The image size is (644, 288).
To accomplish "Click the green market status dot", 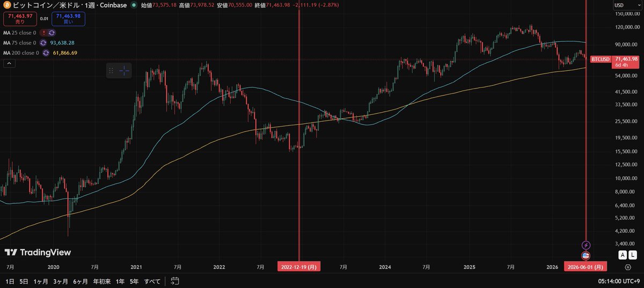I will pyautogui.click(x=134, y=5).
